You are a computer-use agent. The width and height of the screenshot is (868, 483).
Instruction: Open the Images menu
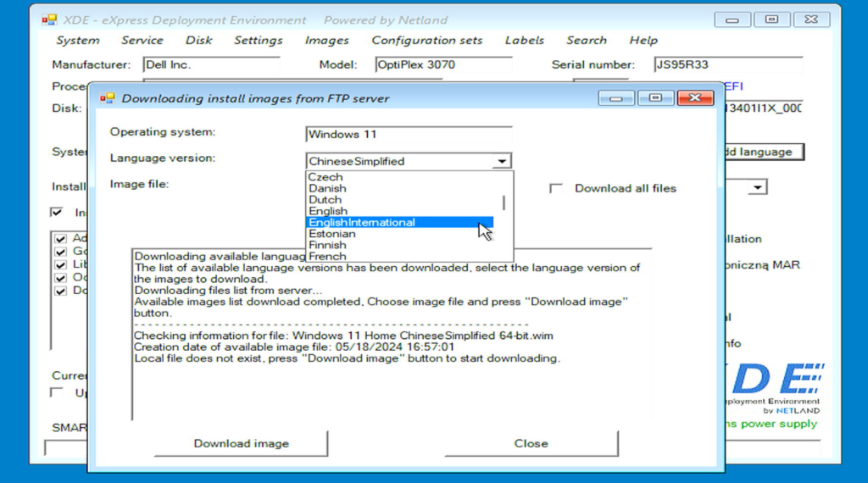(326, 41)
